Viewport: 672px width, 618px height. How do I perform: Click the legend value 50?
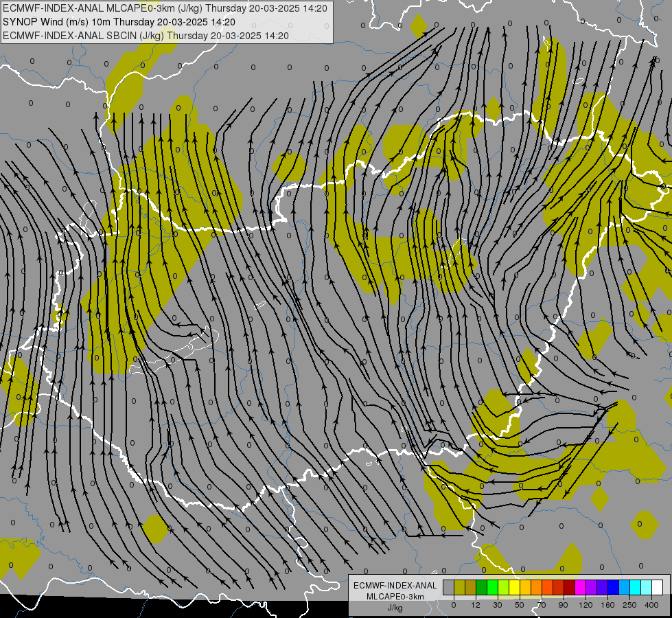click(520, 605)
